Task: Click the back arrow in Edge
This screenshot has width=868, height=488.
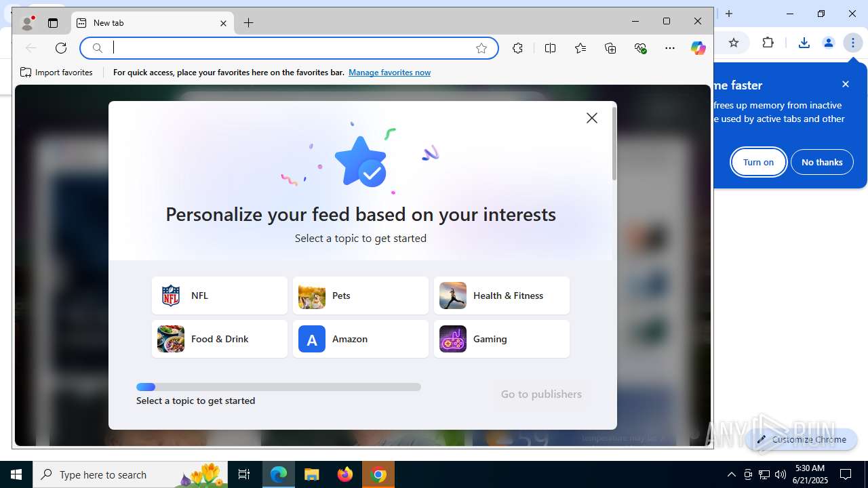Action: coord(31,48)
